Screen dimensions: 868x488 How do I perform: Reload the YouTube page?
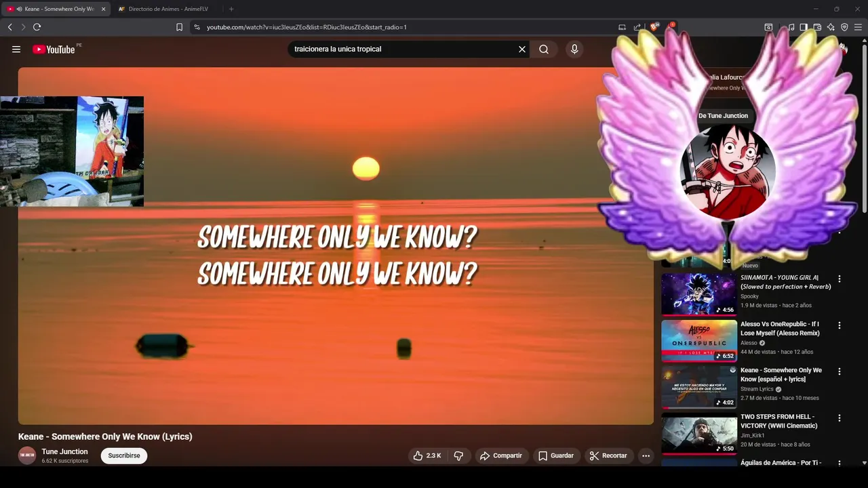[x=37, y=27]
